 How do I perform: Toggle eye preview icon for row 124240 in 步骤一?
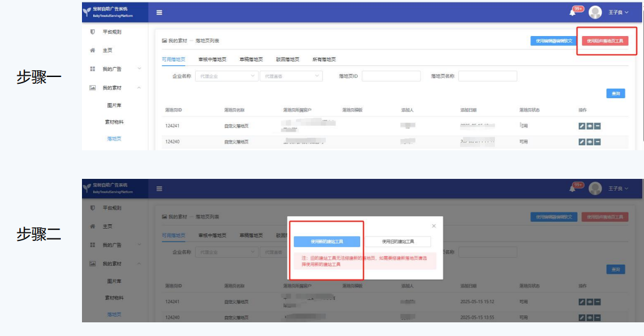589,142
